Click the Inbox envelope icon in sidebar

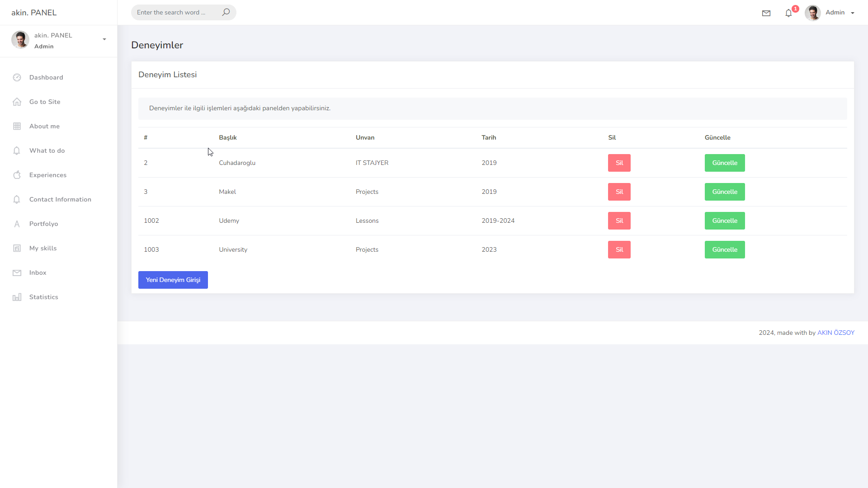point(17,272)
